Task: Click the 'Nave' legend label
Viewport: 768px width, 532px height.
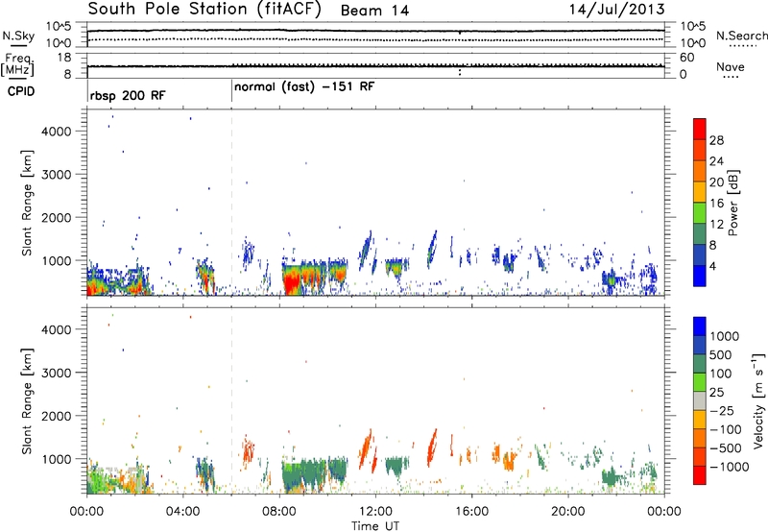Action: coord(730,67)
